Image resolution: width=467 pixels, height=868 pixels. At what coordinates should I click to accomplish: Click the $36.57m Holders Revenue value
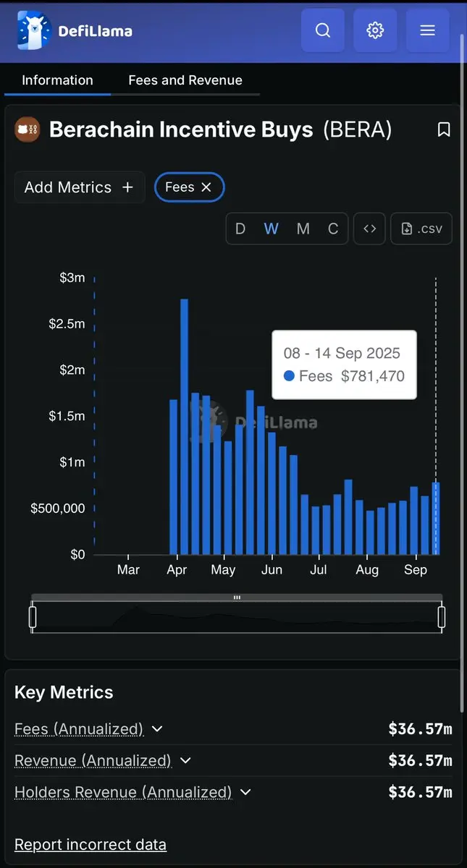(420, 792)
